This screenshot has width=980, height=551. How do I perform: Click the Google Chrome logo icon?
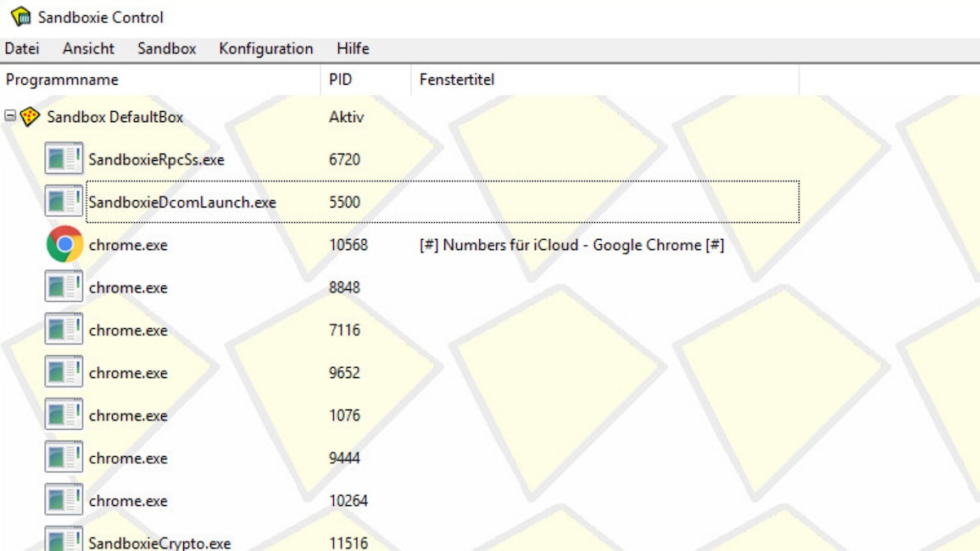64,245
